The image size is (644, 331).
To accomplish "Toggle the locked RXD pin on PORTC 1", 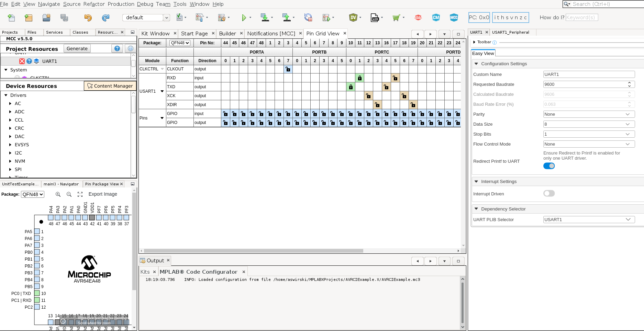I will [x=359, y=78].
